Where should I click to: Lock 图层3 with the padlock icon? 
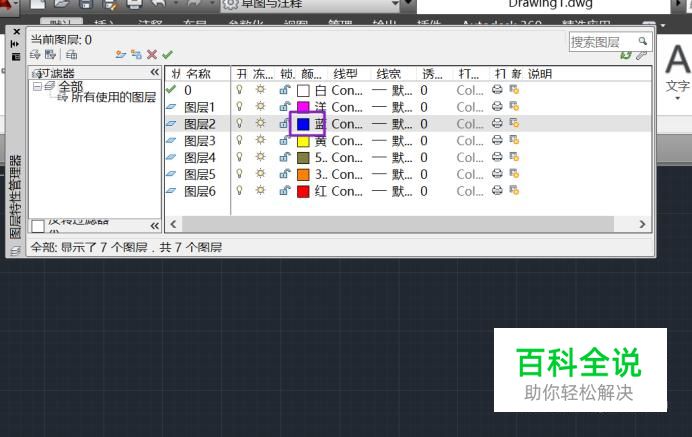(285, 140)
